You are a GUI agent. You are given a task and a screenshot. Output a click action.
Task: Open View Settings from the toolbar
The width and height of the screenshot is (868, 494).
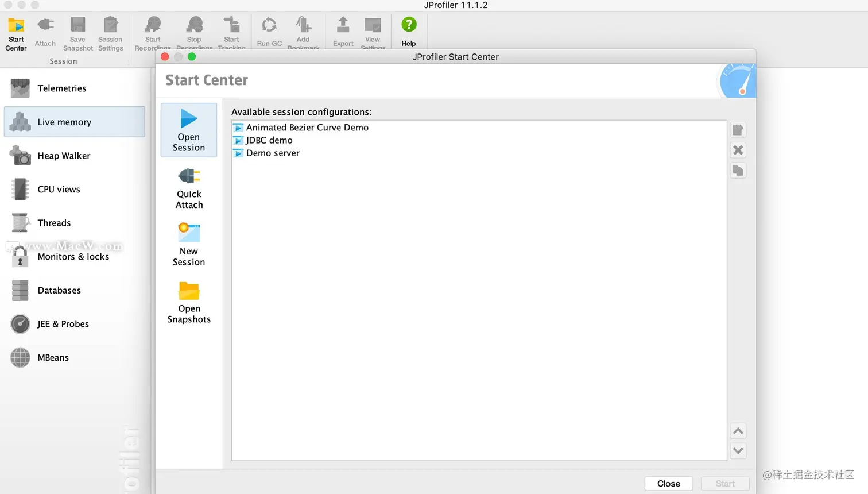373,33
